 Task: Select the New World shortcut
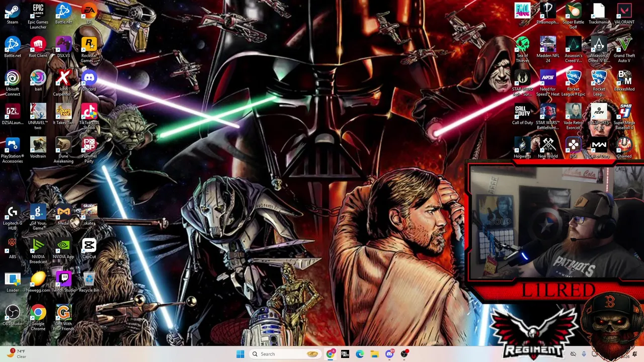pos(548,148)
